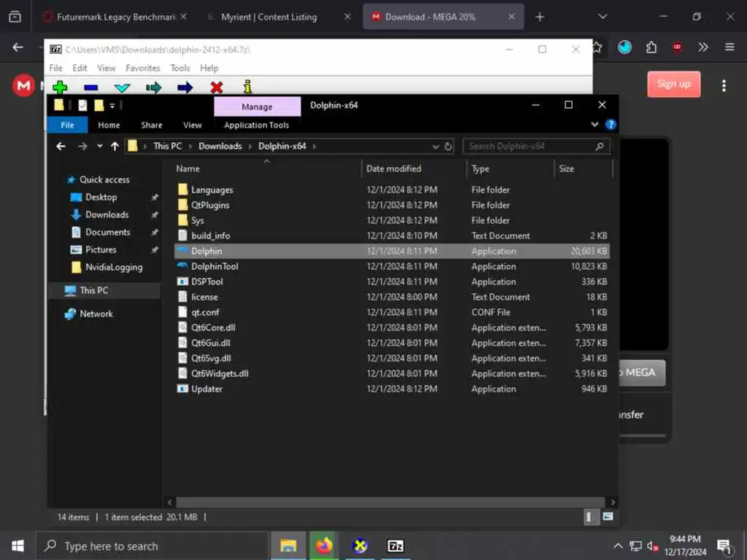747x560 pixels.
Task: Switch to Explorer's View ribbon tab
Action: pyautogui.click(x=193, y=125)
